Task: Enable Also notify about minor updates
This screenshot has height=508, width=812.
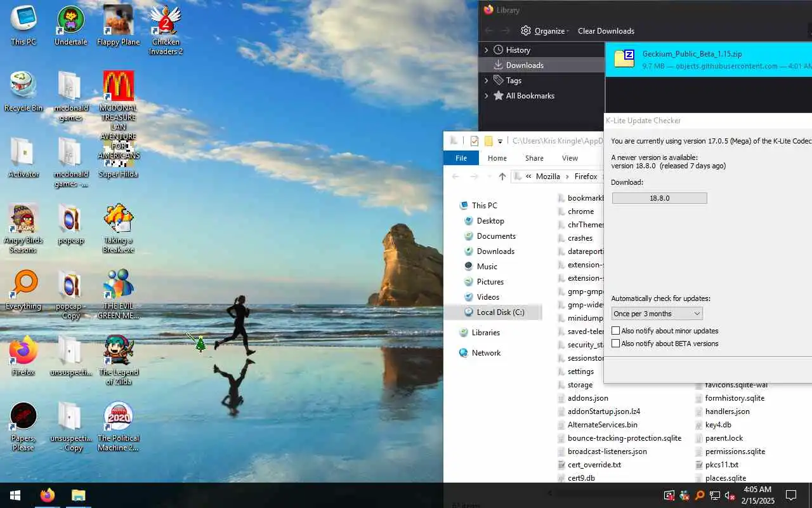Action: pyautogui.click(x=615, y=331)
